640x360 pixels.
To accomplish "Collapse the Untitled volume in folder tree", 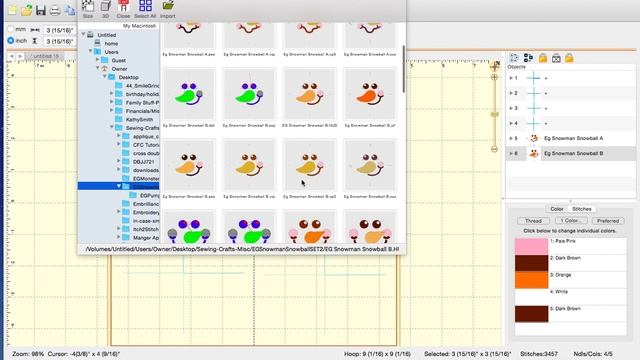I will (83, 35).
